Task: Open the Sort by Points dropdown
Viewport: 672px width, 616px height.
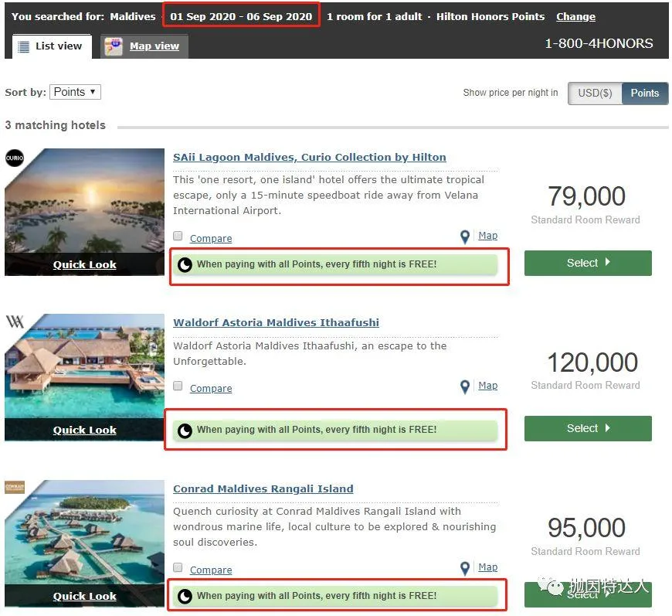Action: pyautogui.click(x=75, y=92)
